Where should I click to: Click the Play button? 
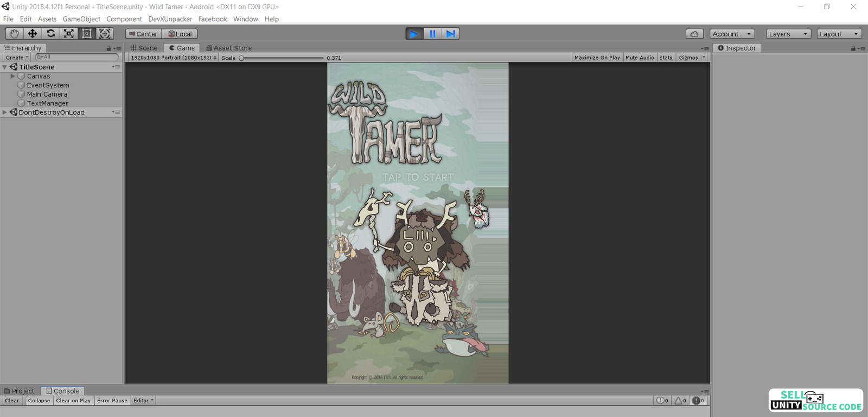[414, 34]
